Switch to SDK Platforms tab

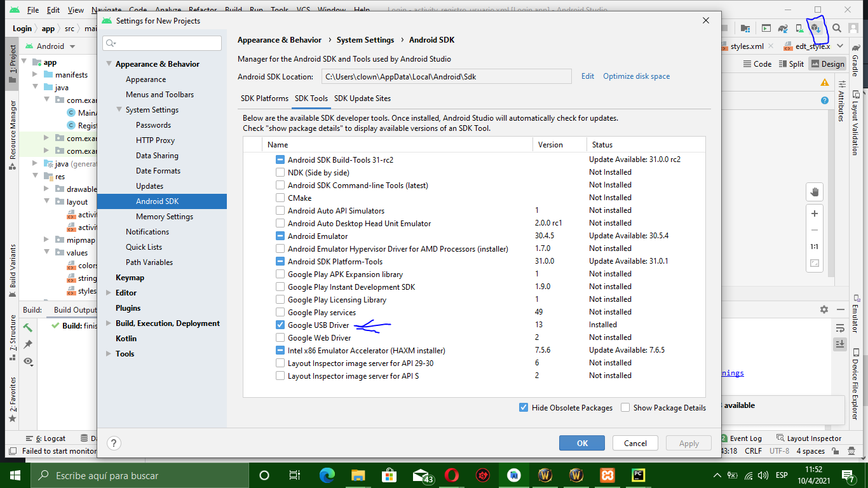[264, 98]
